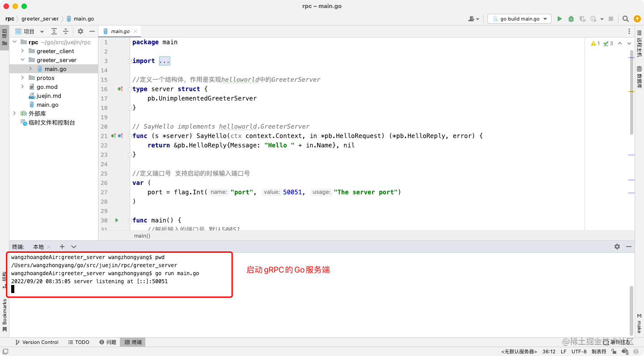Click gutter implements icon on line 16
Screen dimensions: 644x356
(x=120, y=89)
